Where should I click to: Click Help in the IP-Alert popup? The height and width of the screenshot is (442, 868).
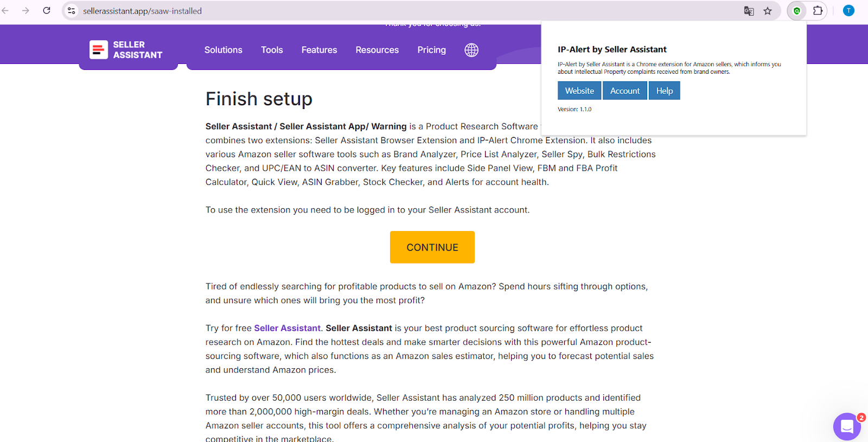664,90
